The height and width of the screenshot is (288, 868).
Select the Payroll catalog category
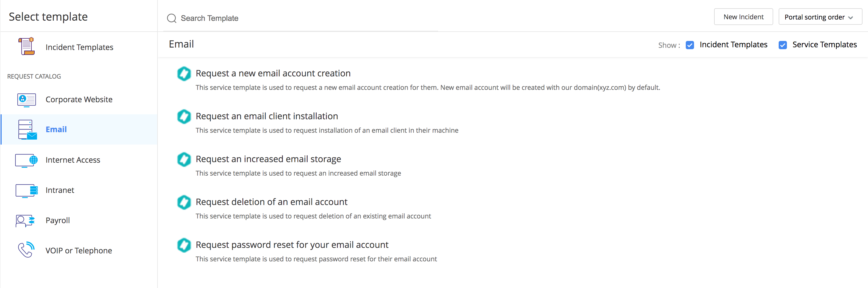[58, 221]
